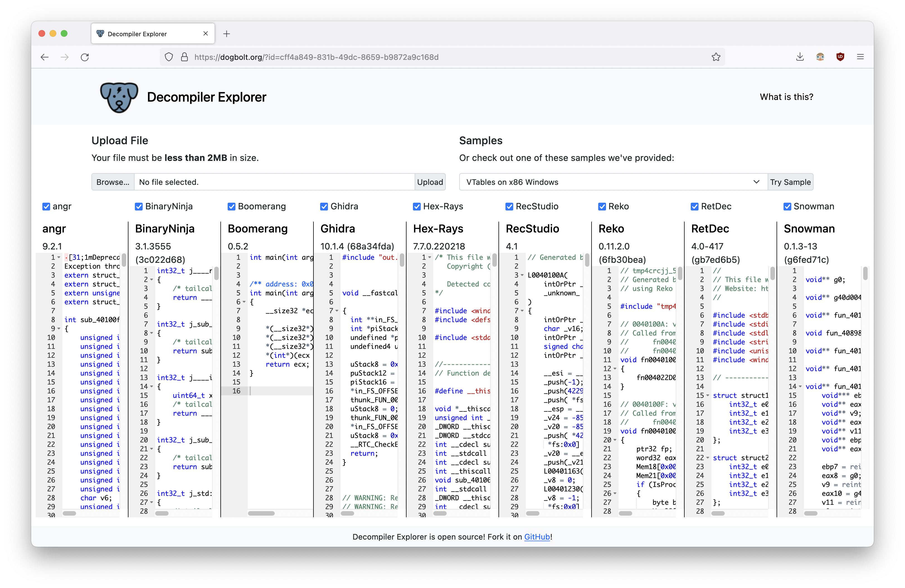Open the VTables on x86 Windows sample dropdown
Image resolution: width=905 pixels, height=588 pixels.
(613, 182)
